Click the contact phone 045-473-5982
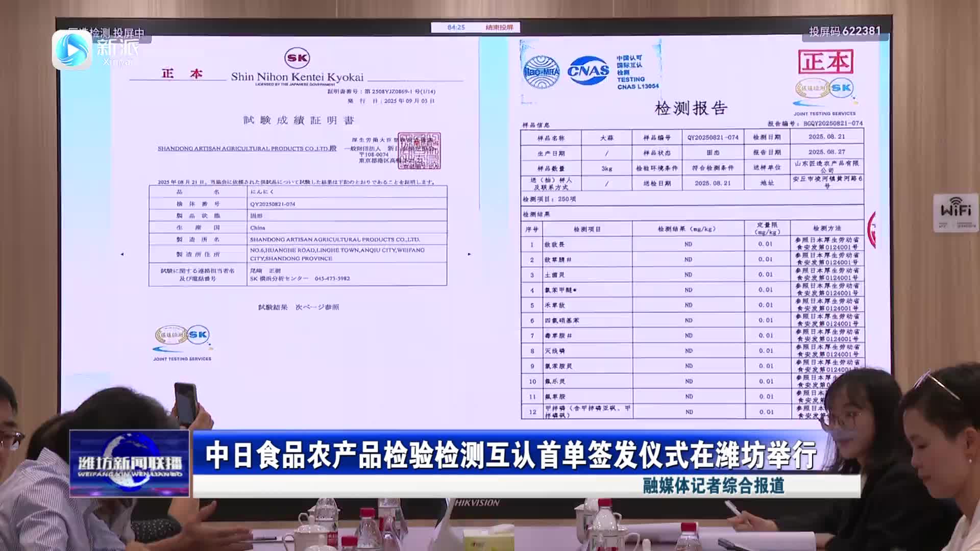The image size is (980, 551). coord(332,279)
